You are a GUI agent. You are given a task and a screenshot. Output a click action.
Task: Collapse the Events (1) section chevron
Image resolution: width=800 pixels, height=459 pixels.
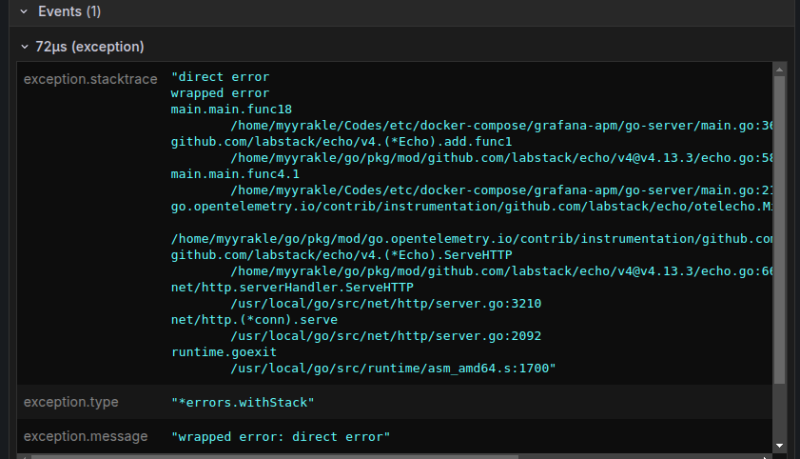pyautogui.click(x=24, y=12)
